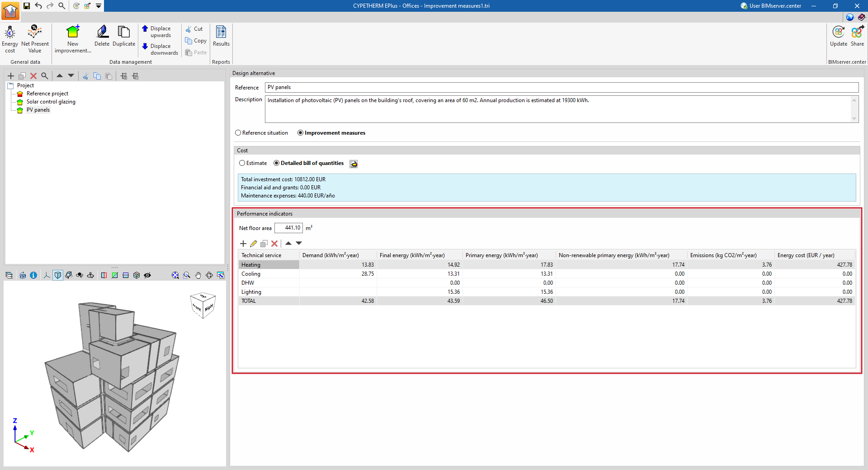The width and height of the screenshot is (868, 470).
Task: Select the Reference project tree item
Action: [47, 94]
